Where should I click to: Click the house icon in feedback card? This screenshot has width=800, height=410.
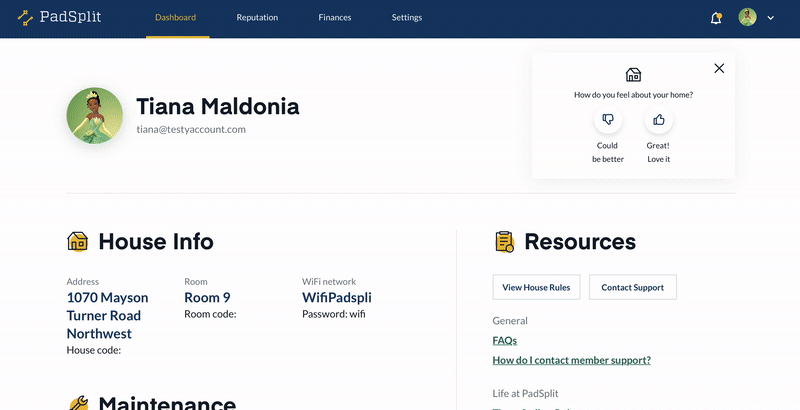[x=633, y=75]
